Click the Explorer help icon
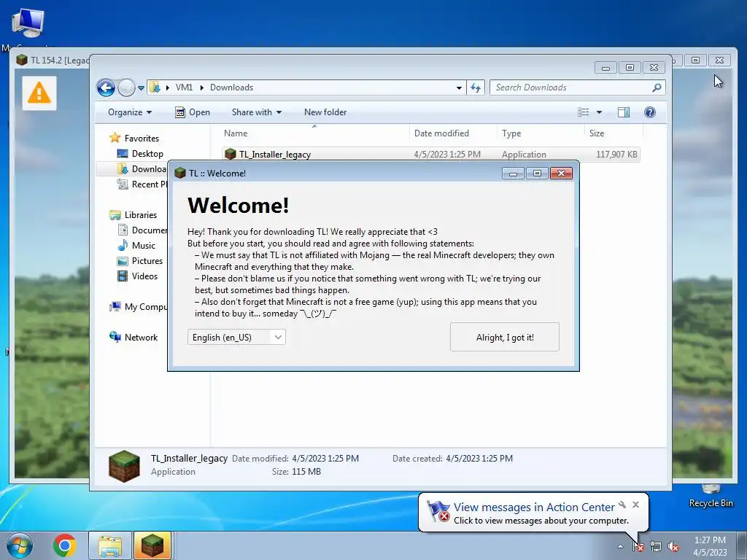Image resolution: width=747 pixels, height=560 pixels. click(x=650, y=112)
